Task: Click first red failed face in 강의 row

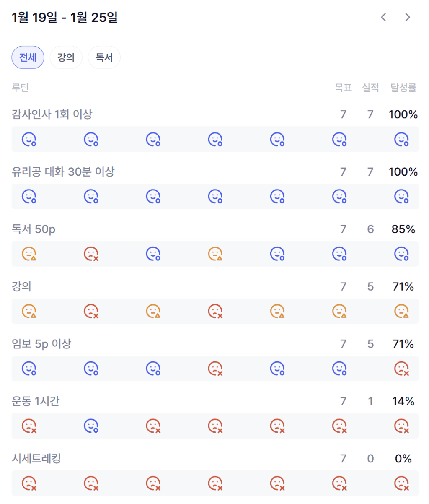Action: coord(91,312)
